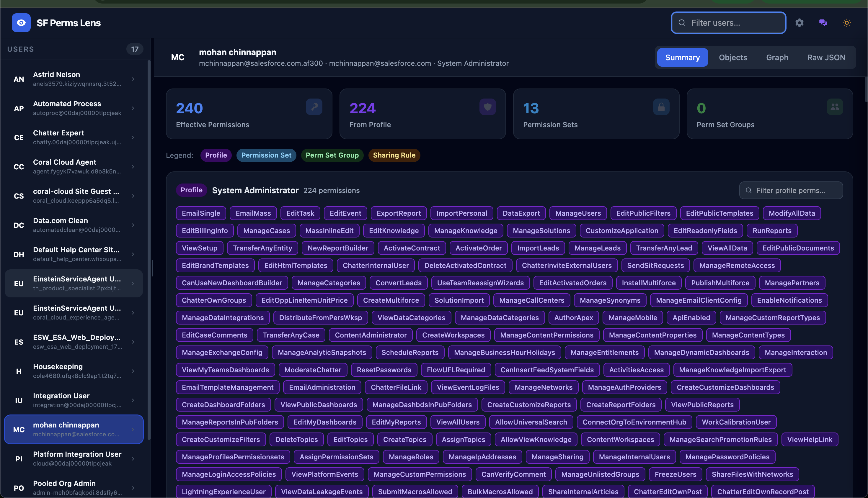Click the search icon in Filter profile perms field

click(x=748, y=191)
